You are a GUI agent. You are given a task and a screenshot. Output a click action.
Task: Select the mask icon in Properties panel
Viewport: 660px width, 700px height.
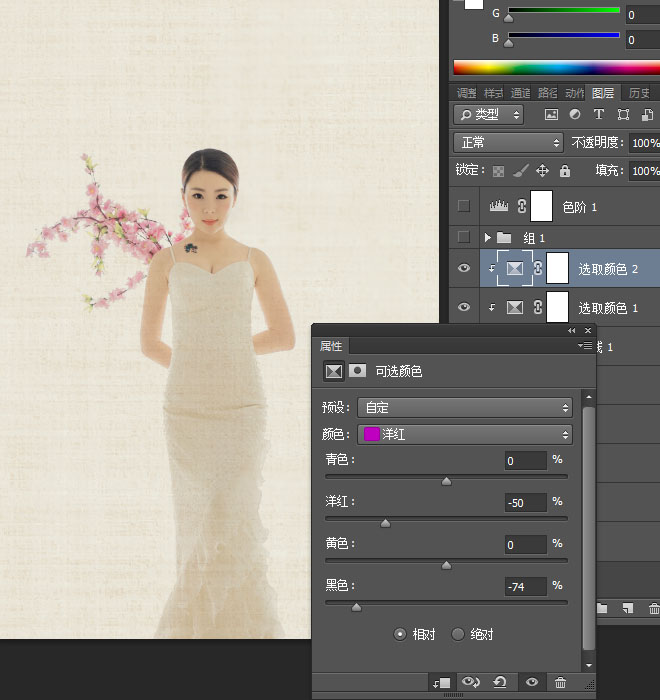click(357, 371)
